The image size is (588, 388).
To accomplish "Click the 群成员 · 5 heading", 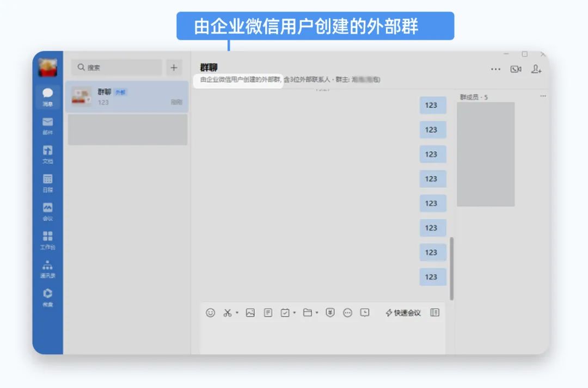I will [x=474, y=97].
